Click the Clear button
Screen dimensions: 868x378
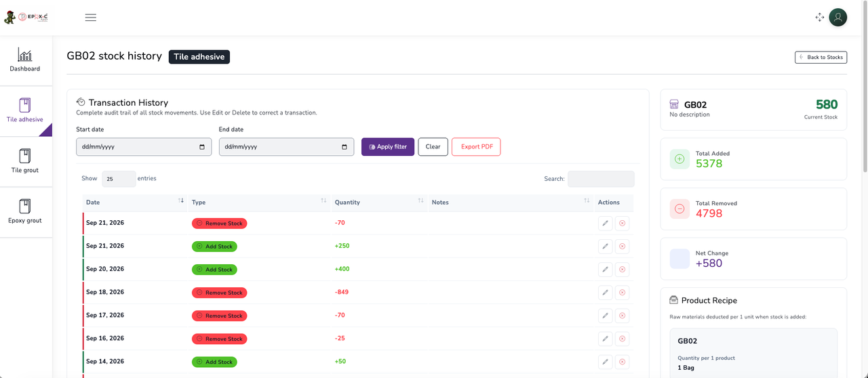(433, 147)
